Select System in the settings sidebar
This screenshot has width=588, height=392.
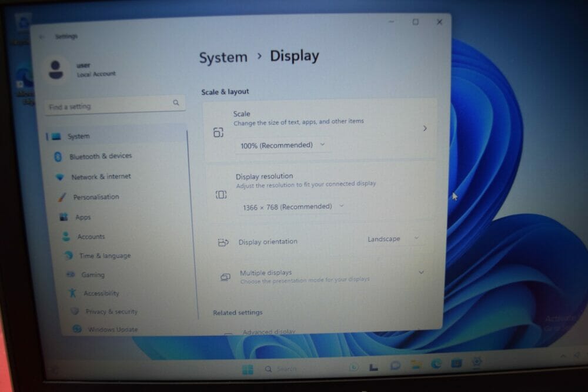click(x=115, y=136)
